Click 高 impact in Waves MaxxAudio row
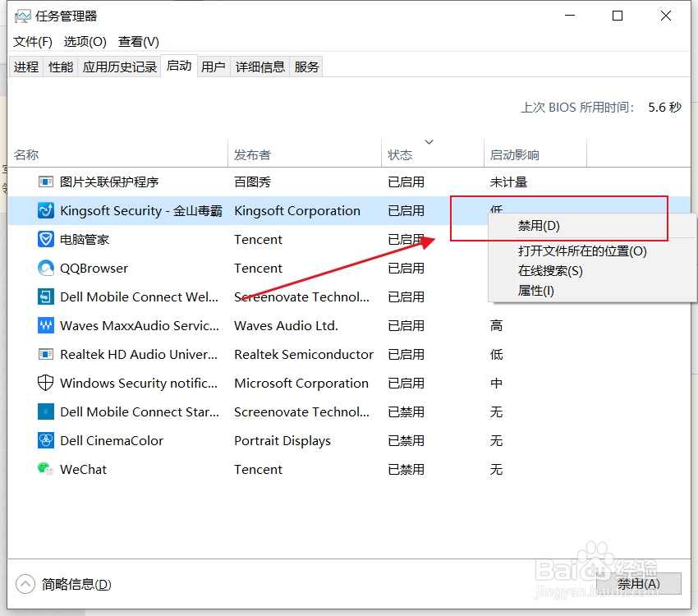This screenshot has height=616, width=698. click(496, 326)
